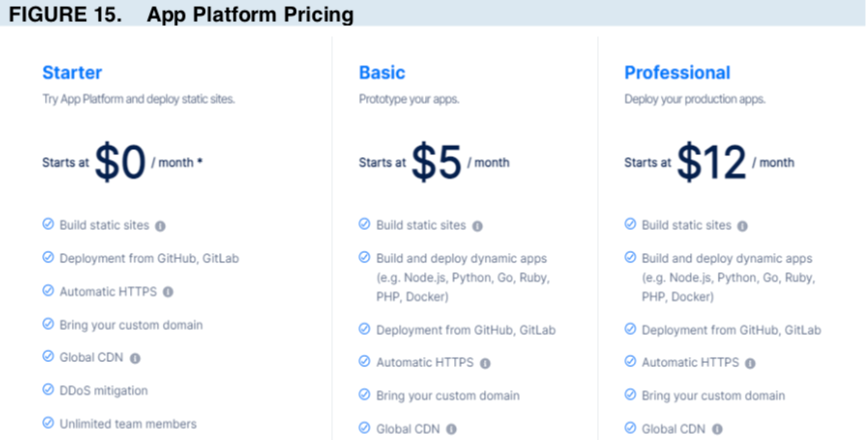Select the Professional plan heading
This screenshot has width=866, height=440.
pos(677,73)
